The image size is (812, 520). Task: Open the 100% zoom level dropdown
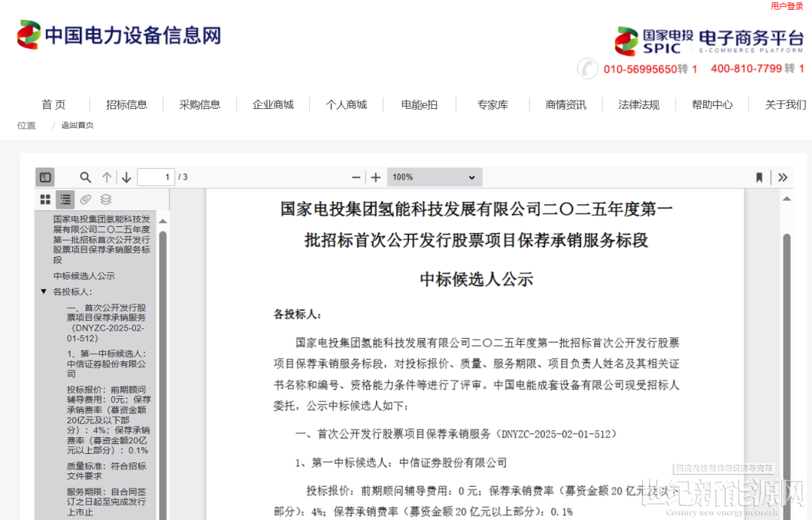pos(434,177)
